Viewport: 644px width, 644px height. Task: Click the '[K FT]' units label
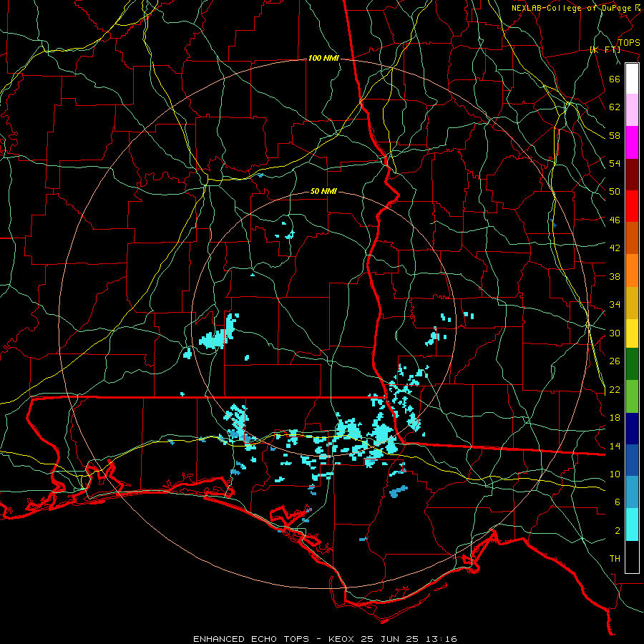[605, 49]
